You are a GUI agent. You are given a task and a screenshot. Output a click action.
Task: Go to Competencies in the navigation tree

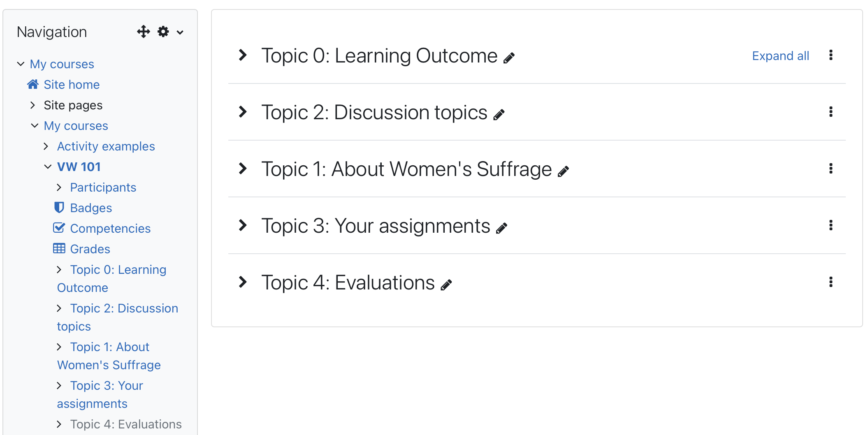coord(110,228)
